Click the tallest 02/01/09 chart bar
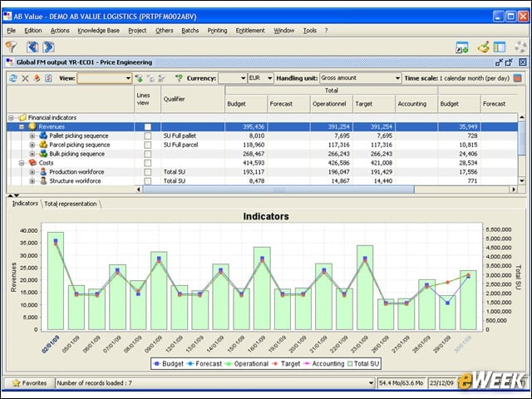This screenshot has height=399, width=532. click(x=56, y=281)
